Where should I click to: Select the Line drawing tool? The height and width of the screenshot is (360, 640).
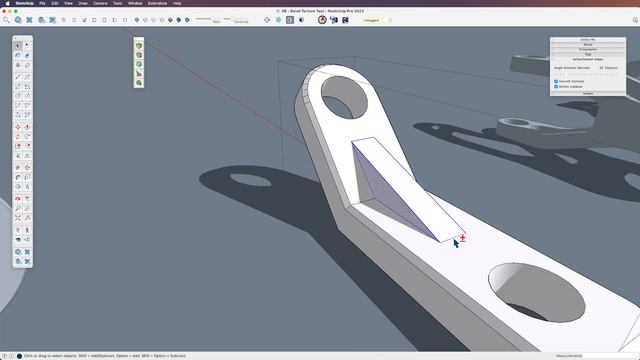pos(18,77)
